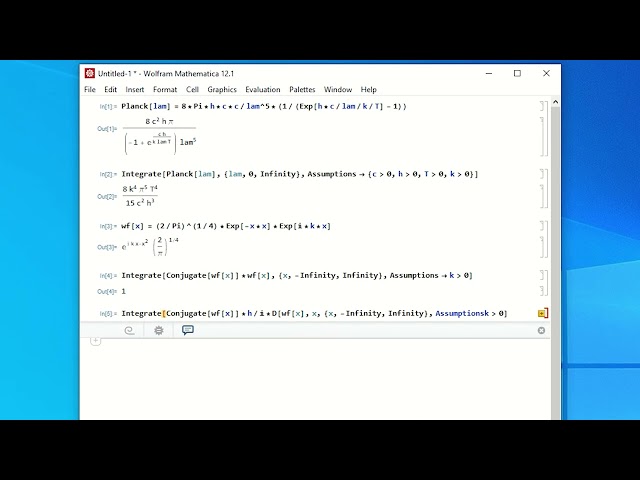Image resolution: width=640 pixels, height=480 pixels.
Task: Click the In[5]= cell label
Action: [x=108, y=313]
